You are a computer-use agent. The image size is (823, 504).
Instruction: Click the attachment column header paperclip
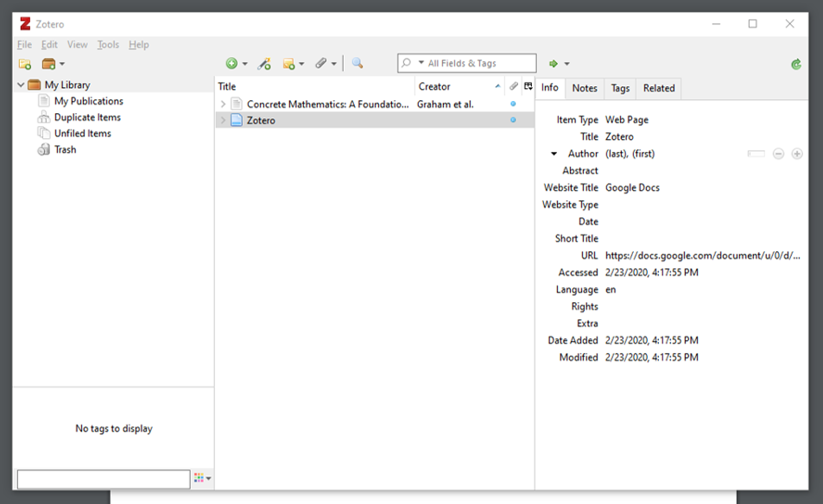pos(513,86)
